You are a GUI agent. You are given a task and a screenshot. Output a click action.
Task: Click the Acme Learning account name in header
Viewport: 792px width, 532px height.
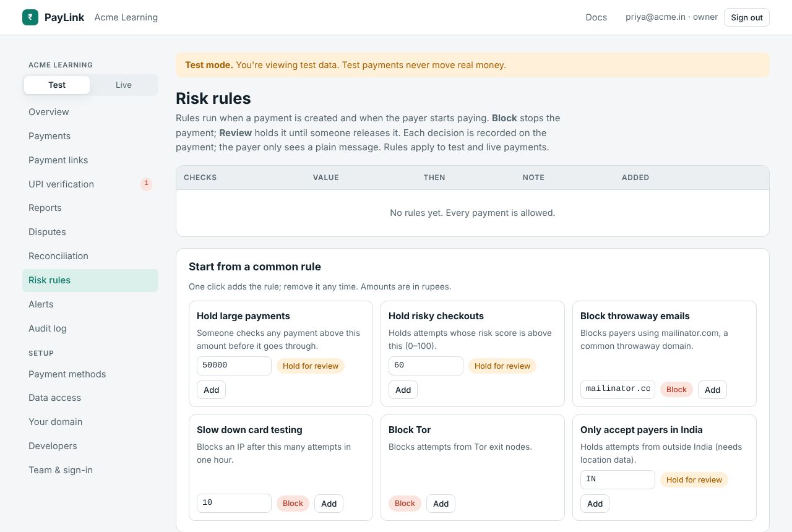[126, 17]
